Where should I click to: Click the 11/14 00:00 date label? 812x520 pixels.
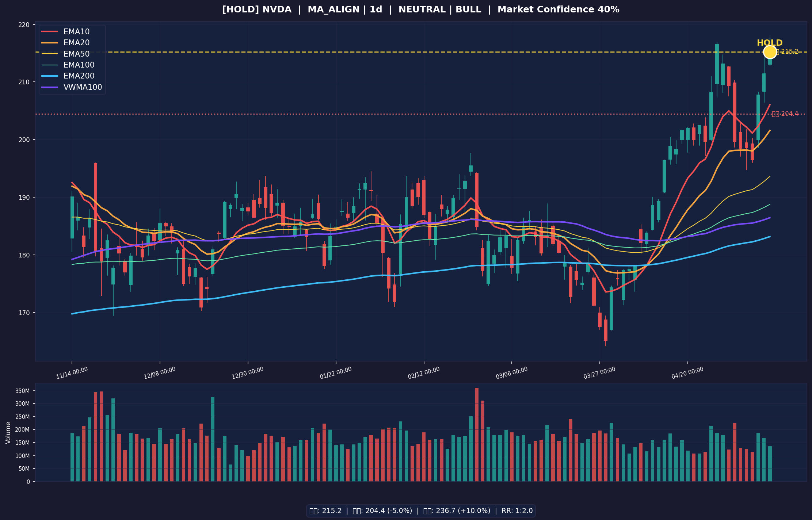click(72, 373)
